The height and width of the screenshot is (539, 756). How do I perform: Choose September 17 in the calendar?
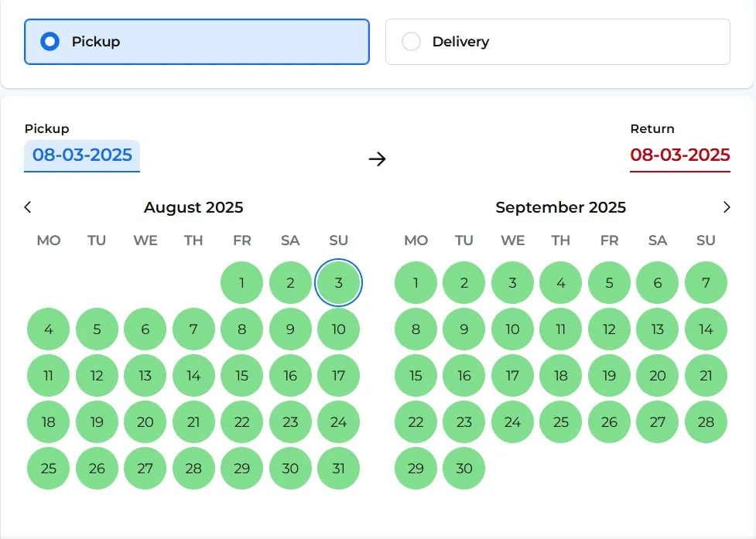512,376
